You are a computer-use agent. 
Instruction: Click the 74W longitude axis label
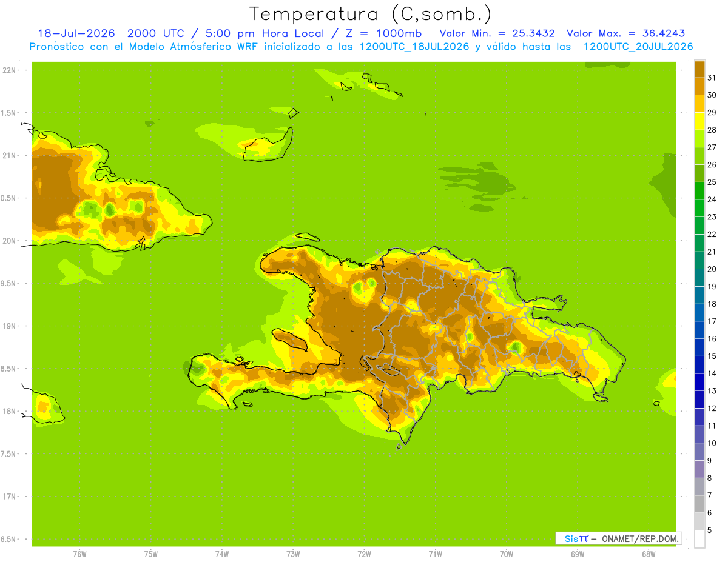[221, 554]
